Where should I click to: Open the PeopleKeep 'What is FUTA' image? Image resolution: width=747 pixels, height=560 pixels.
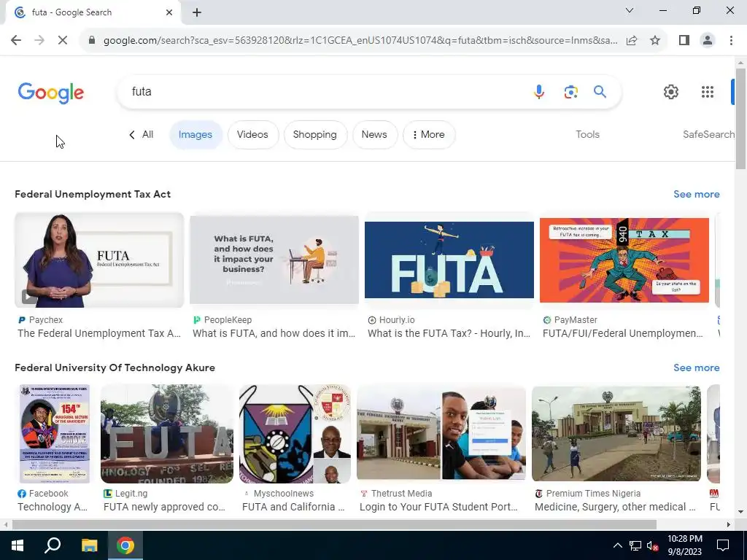pos(274,260)
